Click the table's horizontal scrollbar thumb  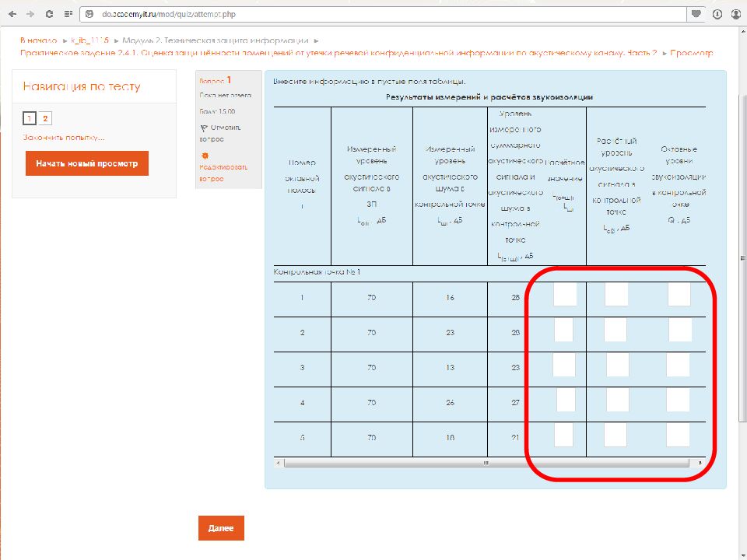point(486,463)
